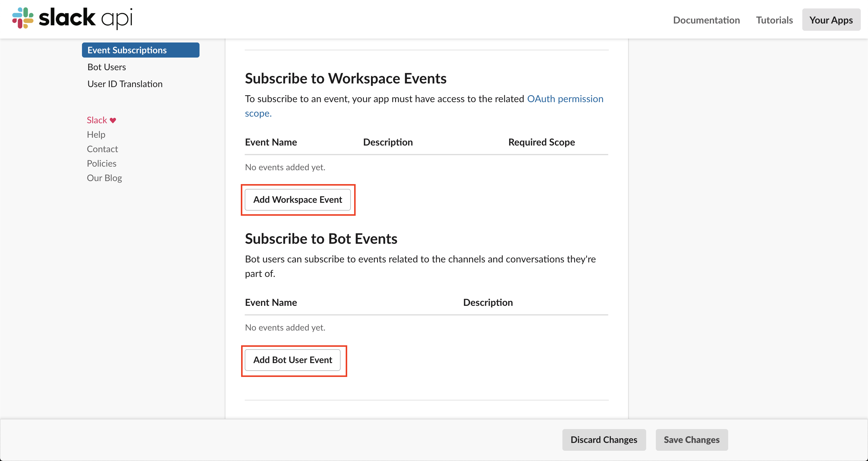Save the event subscription changes

tap(691, 439)
